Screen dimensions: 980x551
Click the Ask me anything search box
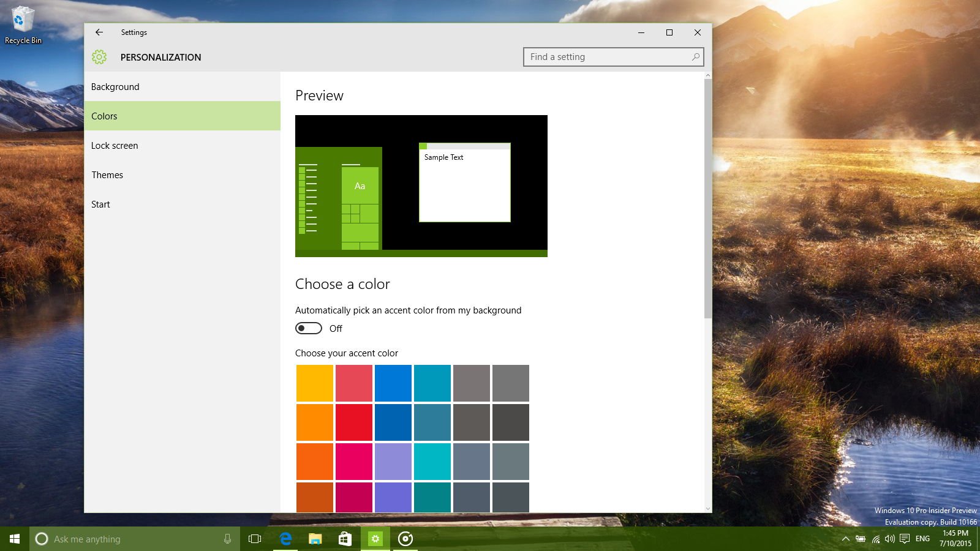[x=135, y=539]
